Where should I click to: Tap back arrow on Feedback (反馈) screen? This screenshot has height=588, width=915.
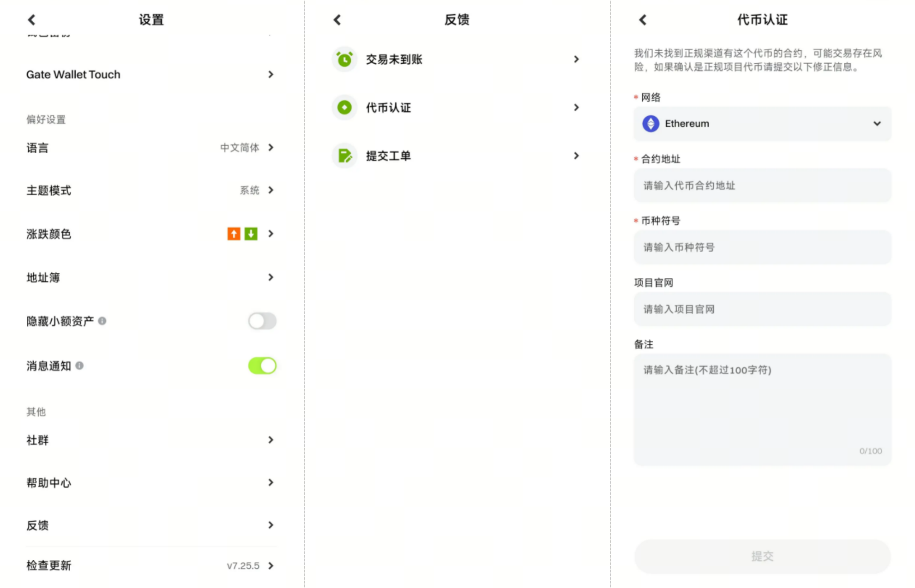[x=337, y=20]
